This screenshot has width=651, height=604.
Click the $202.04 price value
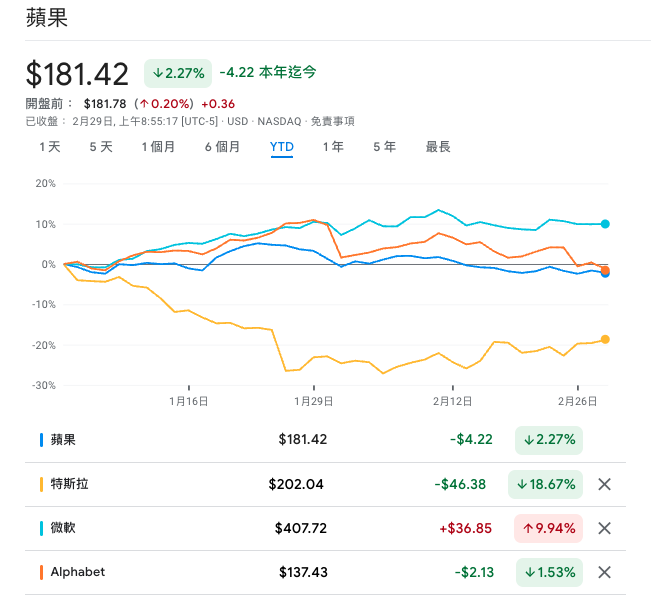[296, 484]
